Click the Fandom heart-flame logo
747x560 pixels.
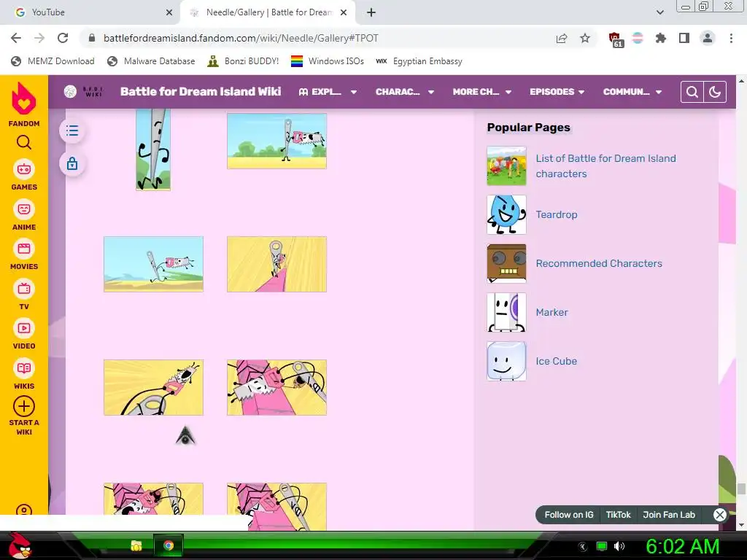coord(24,98)
